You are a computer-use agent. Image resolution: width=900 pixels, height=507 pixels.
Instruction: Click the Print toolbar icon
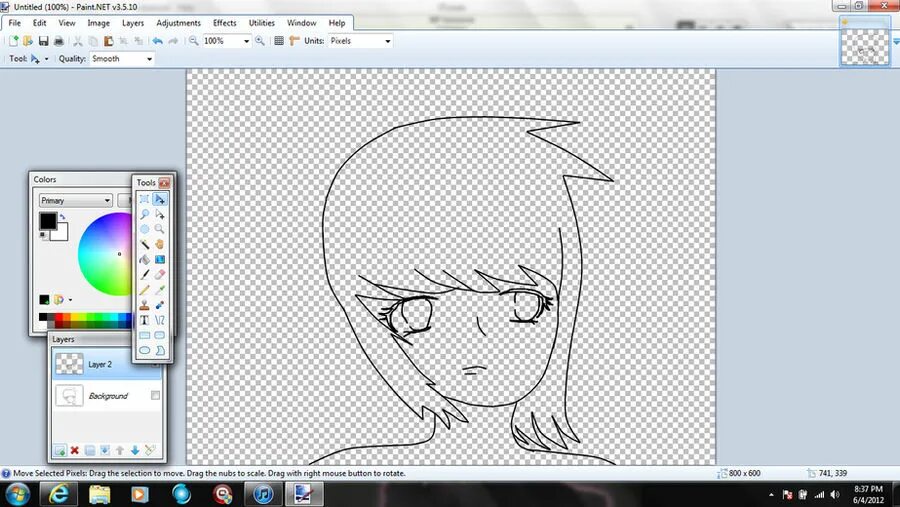(58, 41)
